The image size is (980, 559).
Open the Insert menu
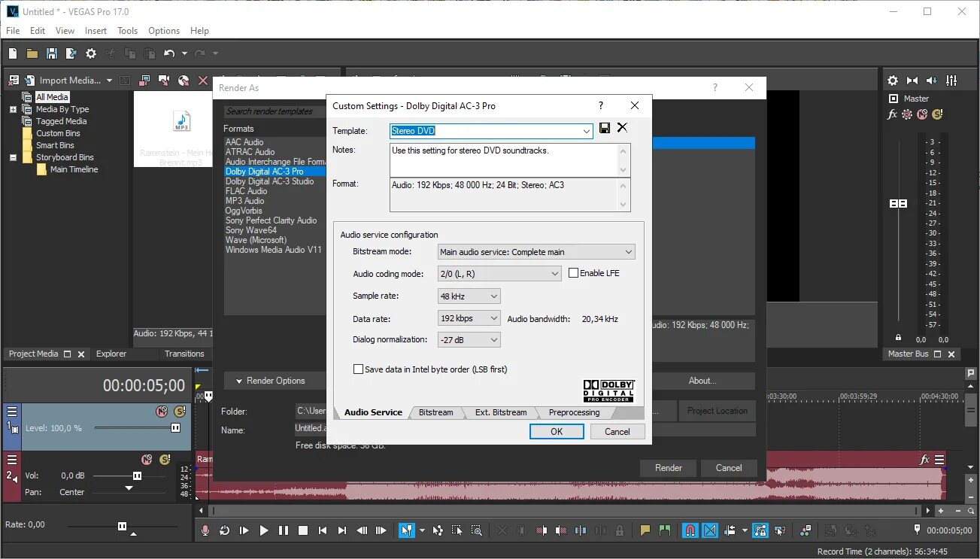[96, 31]
